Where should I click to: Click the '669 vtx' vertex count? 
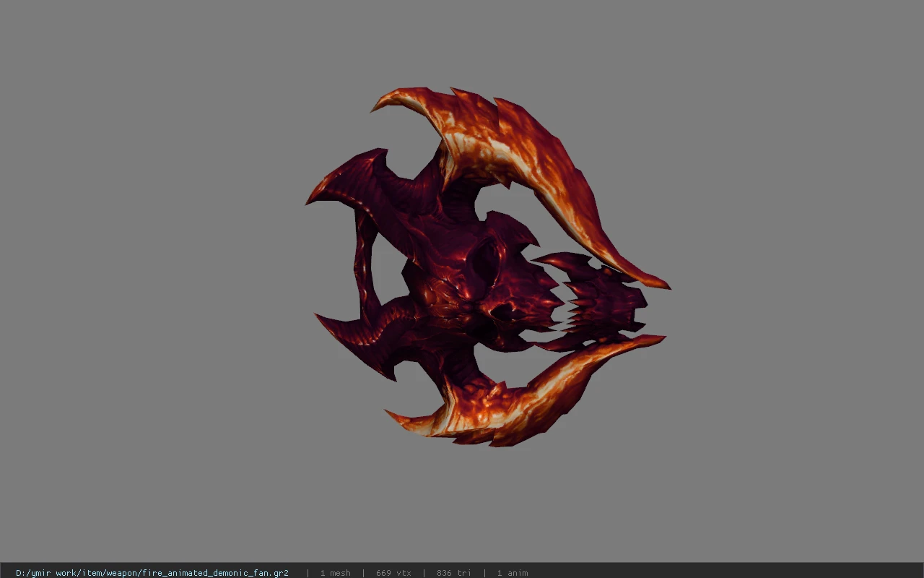pyautogui.click(x=393, y=573)
